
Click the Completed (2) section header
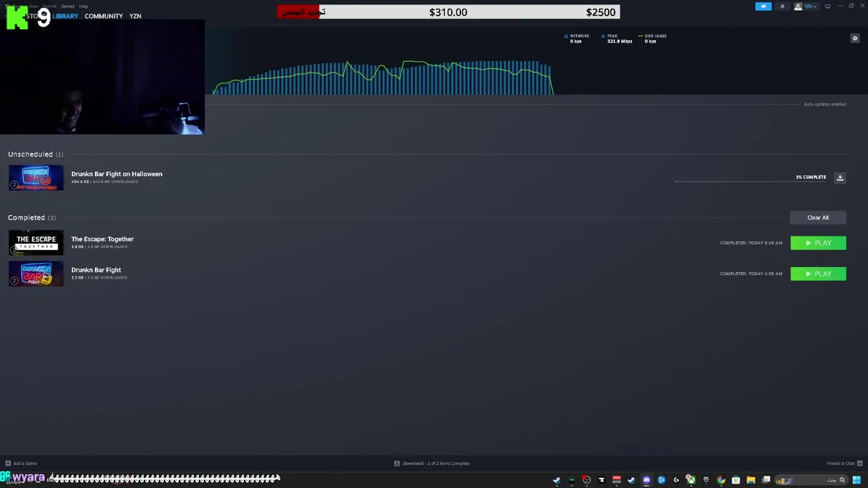pyautogui.click(x=32, y=218)
